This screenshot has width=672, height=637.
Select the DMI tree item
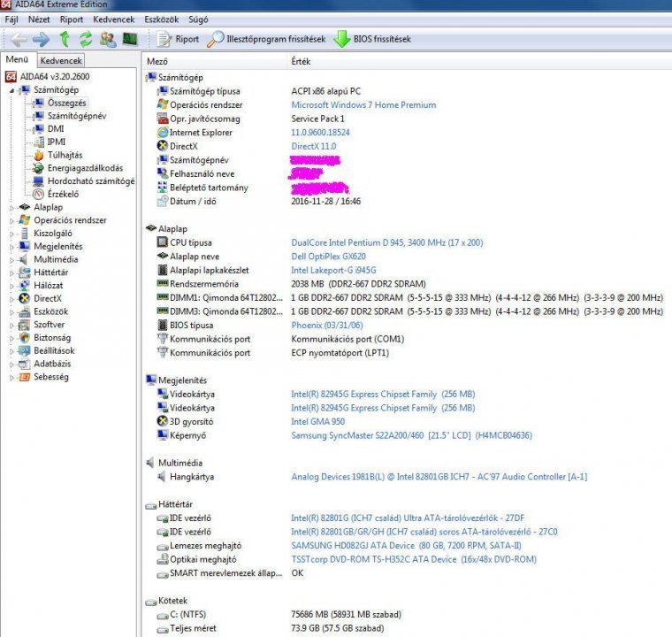pyautogui.click(x=56, y=128)
